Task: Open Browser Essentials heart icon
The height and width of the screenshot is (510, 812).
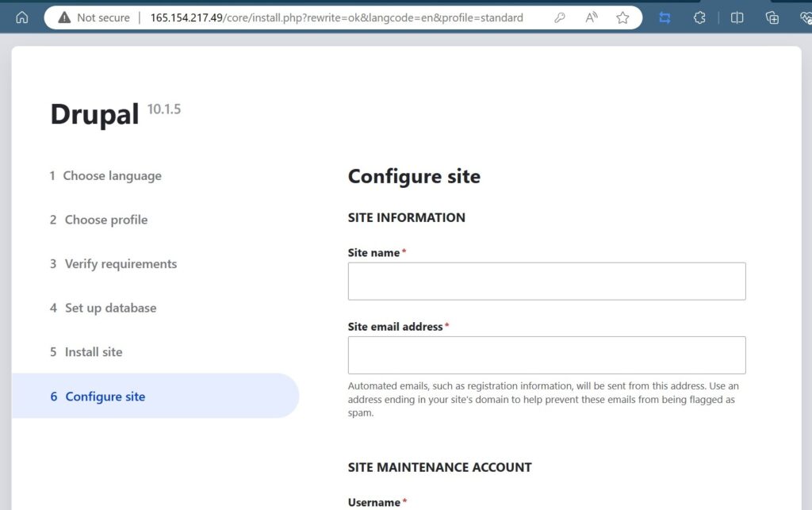Action: click(x=805, y=17)
